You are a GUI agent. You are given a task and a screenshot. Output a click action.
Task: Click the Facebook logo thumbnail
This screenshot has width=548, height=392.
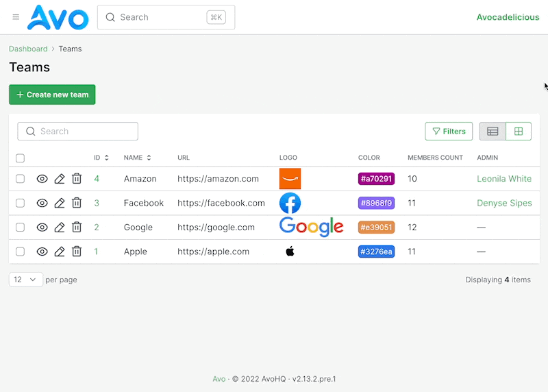(x=290, y=203)
